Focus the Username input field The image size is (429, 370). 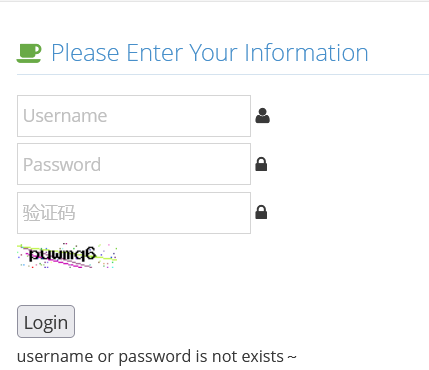[x=134, y=116]
